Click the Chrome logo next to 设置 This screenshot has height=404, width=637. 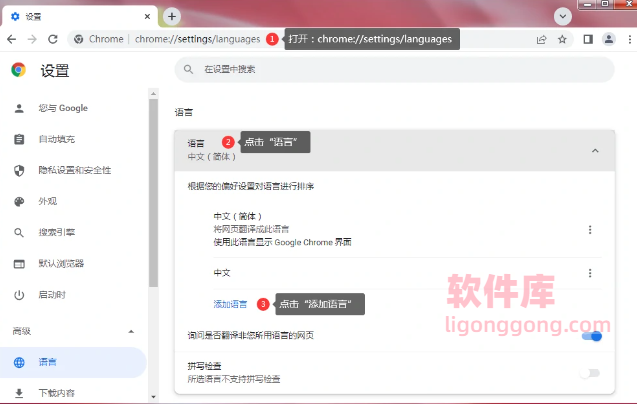(x=18, y=70)
